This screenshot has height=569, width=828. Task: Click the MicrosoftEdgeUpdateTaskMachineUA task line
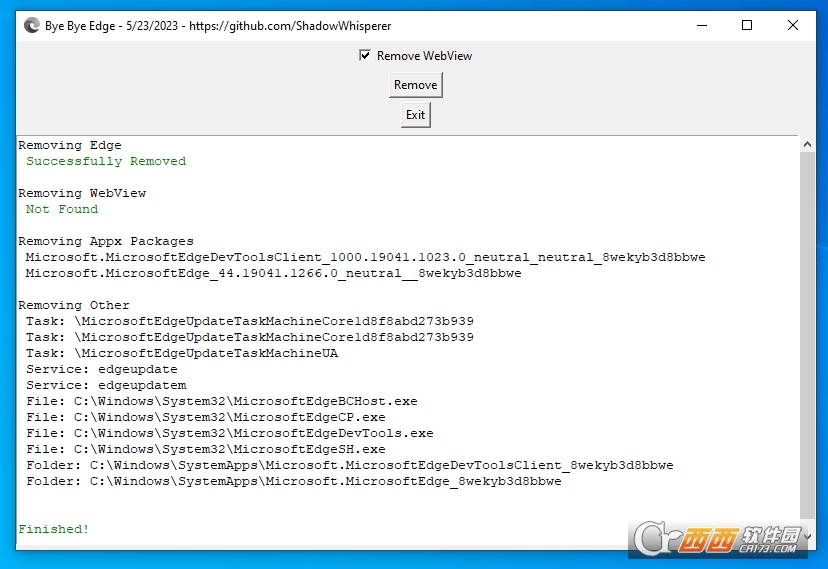point(182,353)
